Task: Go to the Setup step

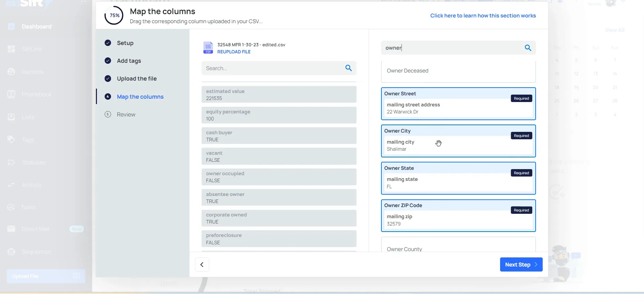Action: tap(125, 43)
